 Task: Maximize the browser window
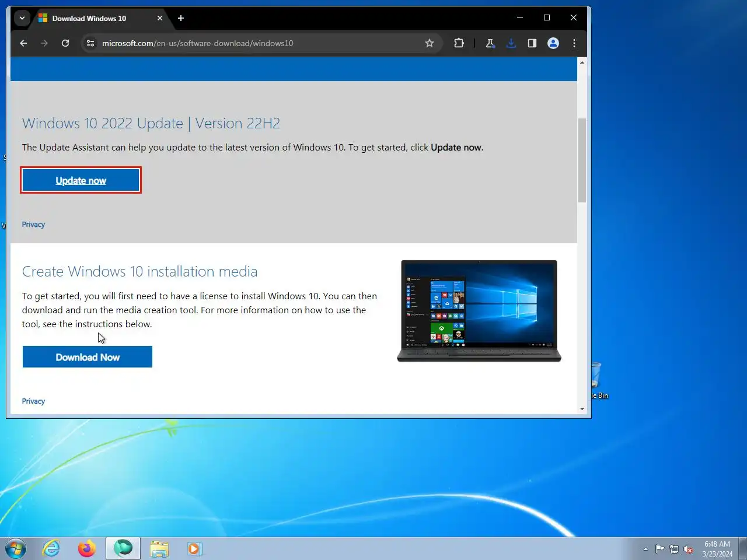tap(547, 18)
